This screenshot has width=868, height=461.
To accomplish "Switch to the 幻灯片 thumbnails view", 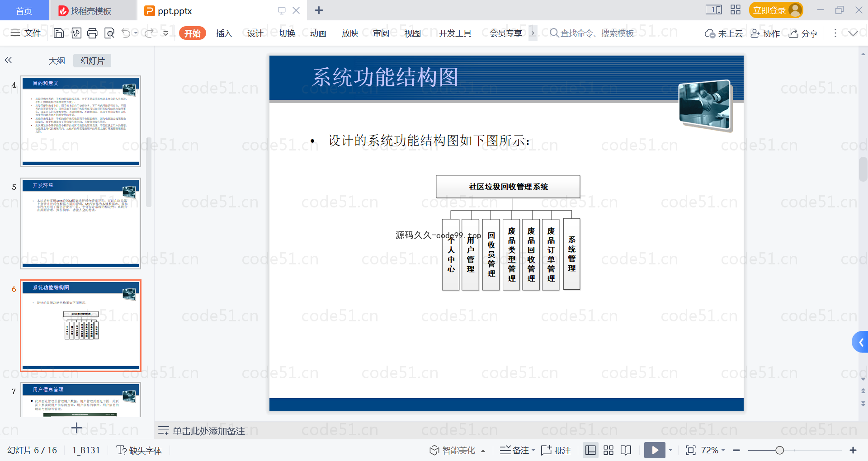I will click(93, 61).
